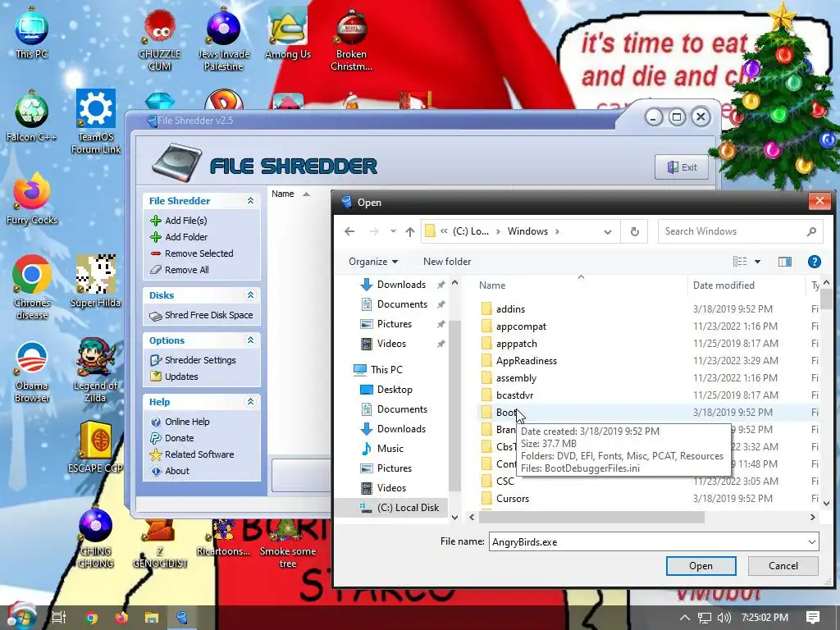Image resolution: width=840 pixels, height=630 pixels.
Task: Select This PC in navigation pane
Action: 386,370
